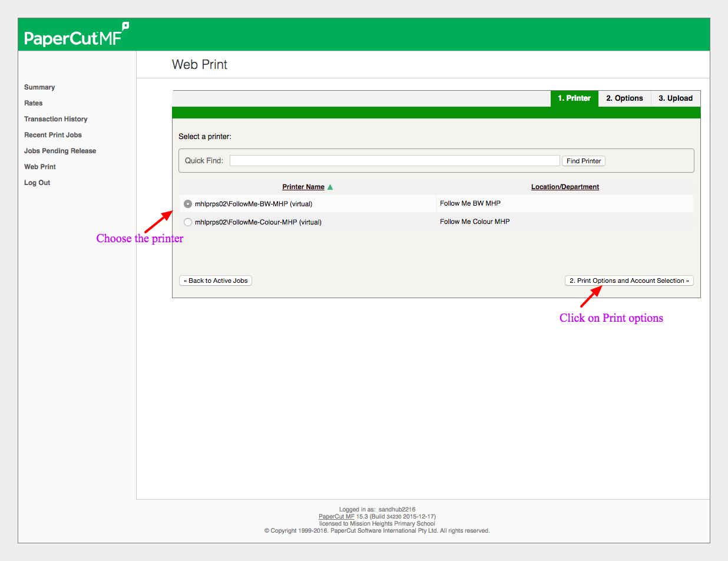The width and height of the screenshot is (728, 561).
Task: Sort by Location/Department column header
Action: pos(565,187)
